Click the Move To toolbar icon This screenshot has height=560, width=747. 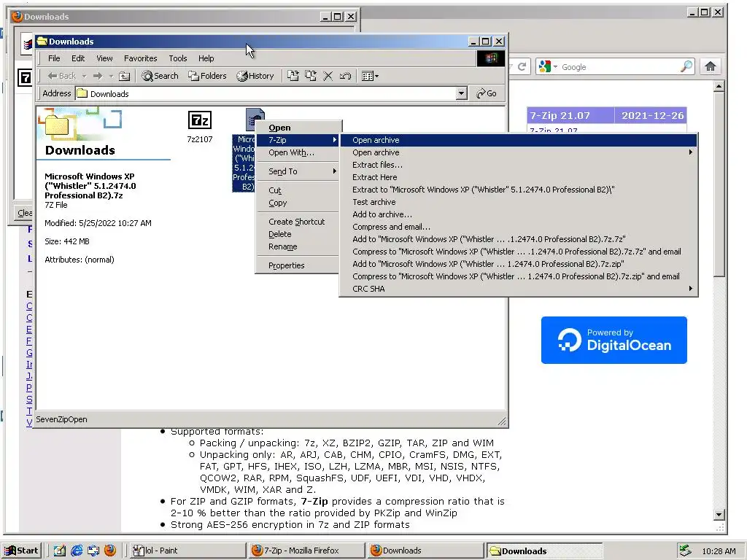tap(293, 76)
